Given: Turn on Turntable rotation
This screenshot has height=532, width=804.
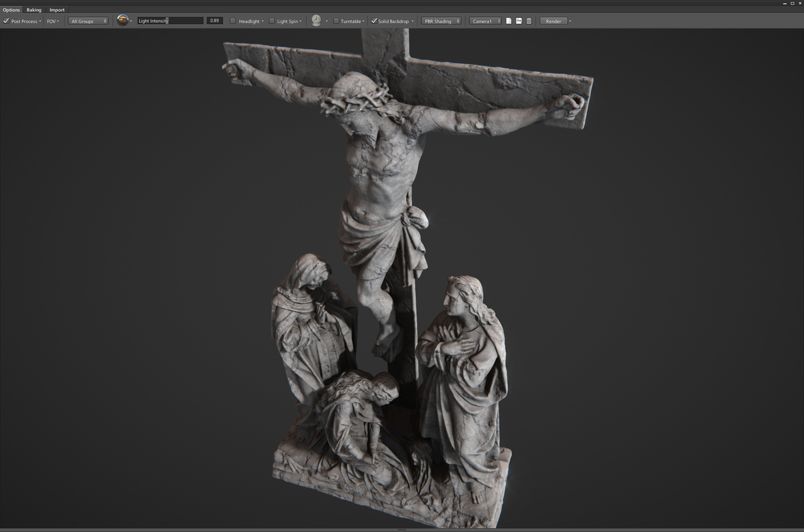Looking at the screenshot, I should pos(337,21).
